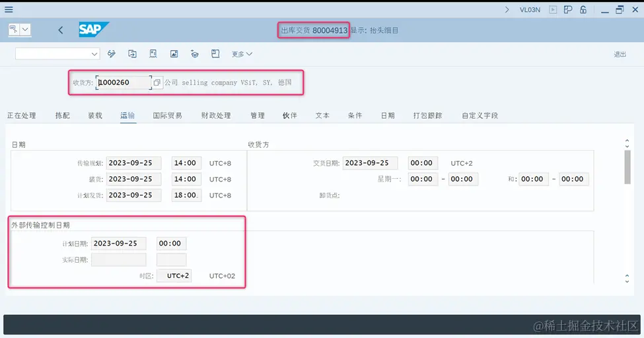Click the selling company VSiT description text
Screen dimensions: 644x338
[228, 83]
